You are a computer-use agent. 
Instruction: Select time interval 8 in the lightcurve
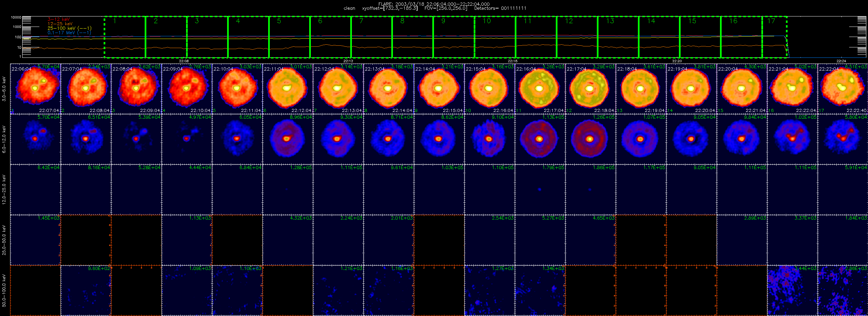tap(413, 37)
